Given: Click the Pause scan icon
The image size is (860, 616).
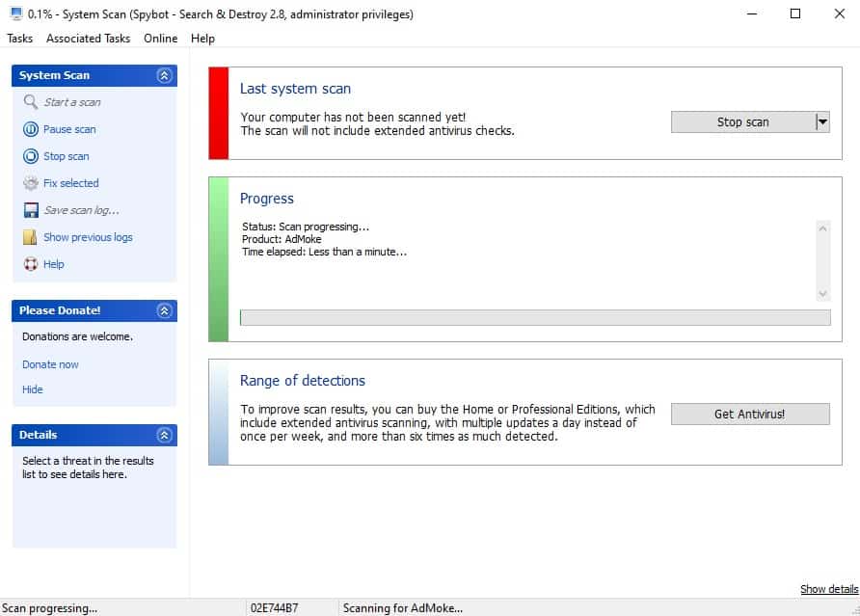Looking at the screenshot, I should point(31,129).
